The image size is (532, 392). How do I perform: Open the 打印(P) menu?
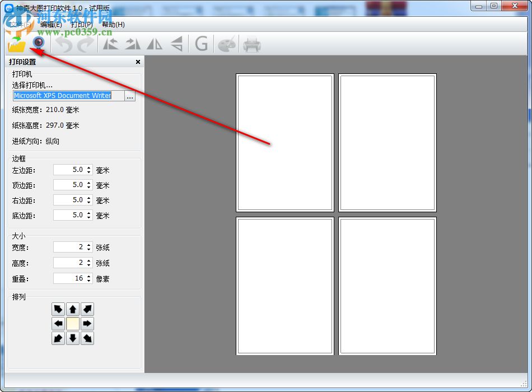[x=82, y=25]
